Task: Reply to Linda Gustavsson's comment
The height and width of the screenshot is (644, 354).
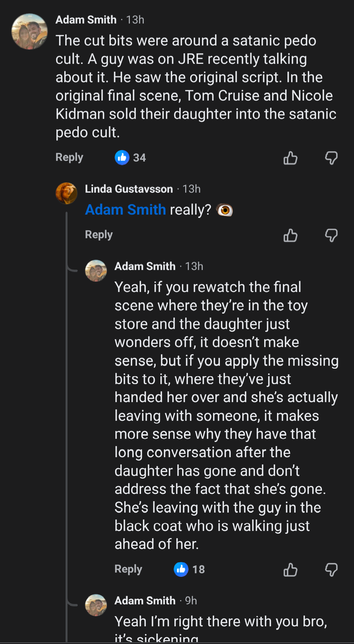Action: click(99, 235)
